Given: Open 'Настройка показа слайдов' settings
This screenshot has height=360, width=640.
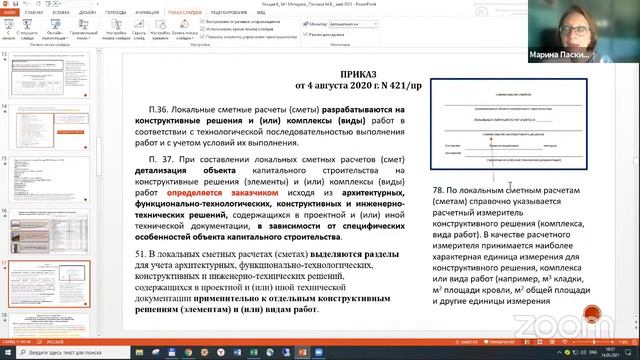Looking at the screenshot, I should [x=116, y=29].
